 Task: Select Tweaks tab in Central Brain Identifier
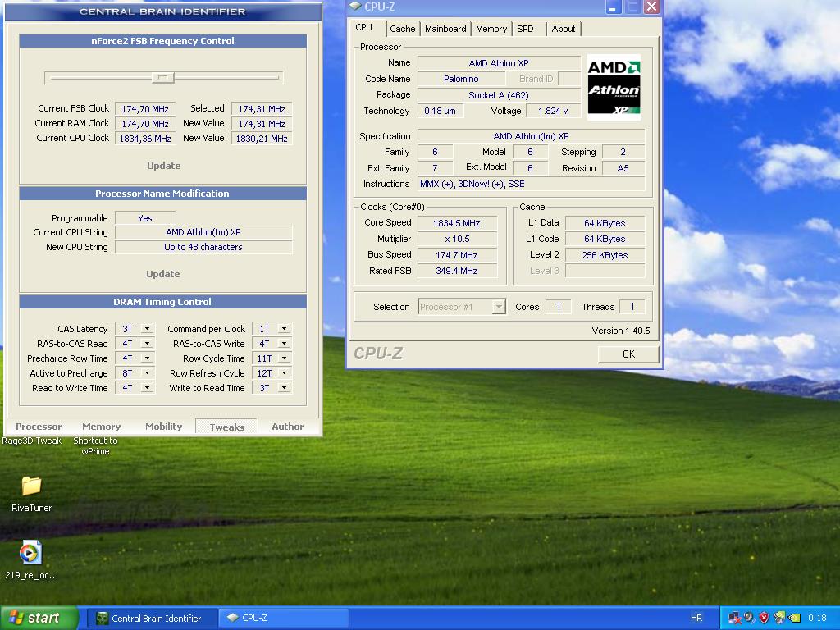click(226, 427)
